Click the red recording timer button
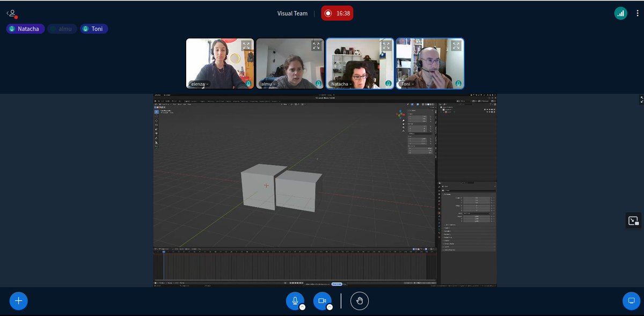 click(x=337, y=13)
